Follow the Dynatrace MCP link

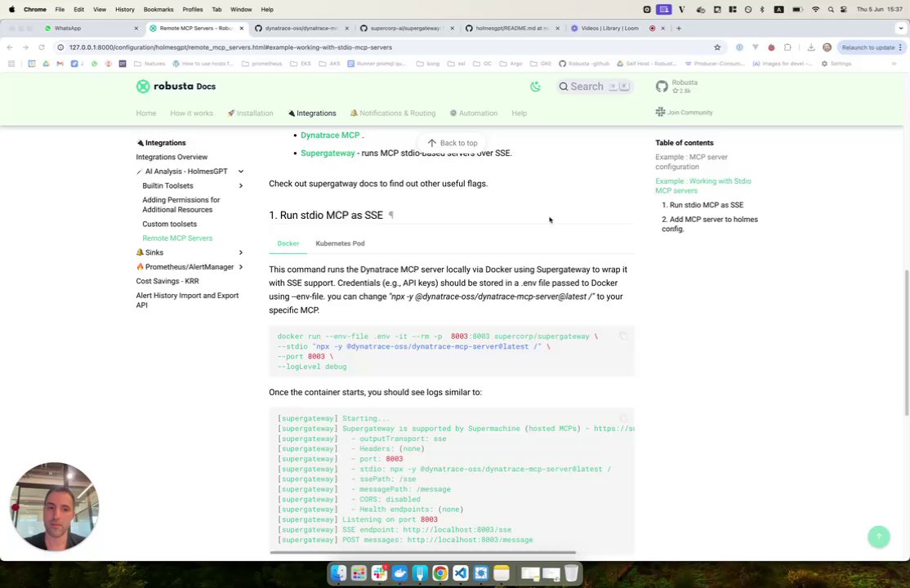pos(330,136)
